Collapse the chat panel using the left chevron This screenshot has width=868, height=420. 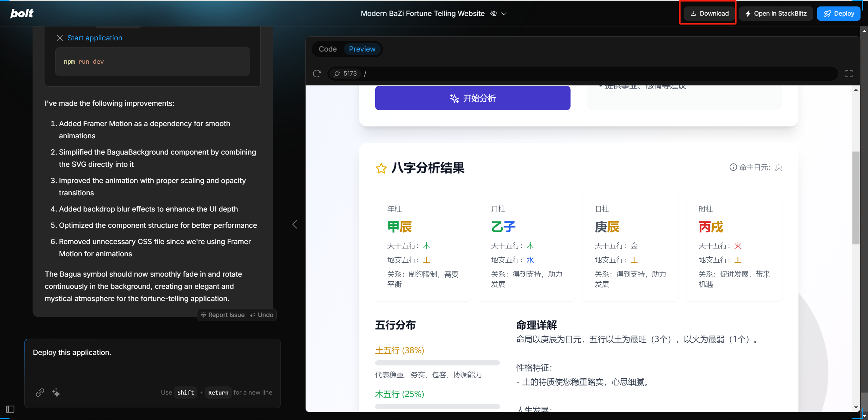point(294,224)
